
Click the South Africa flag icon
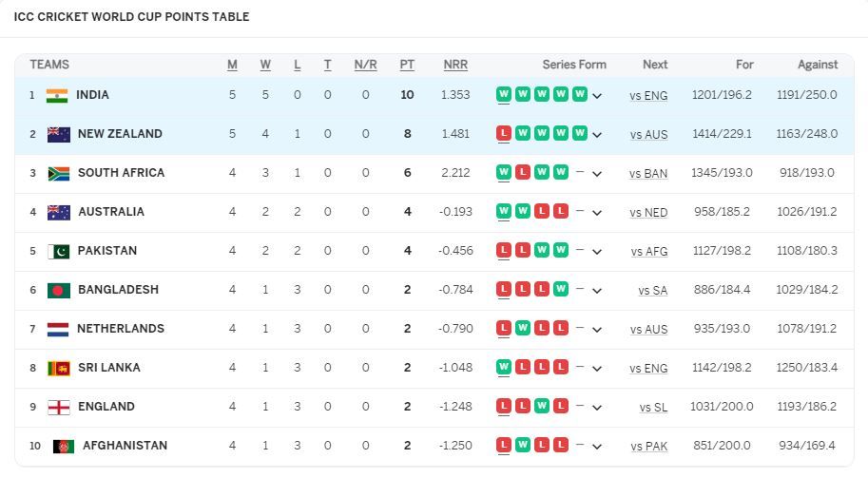(x=59, y=173)
